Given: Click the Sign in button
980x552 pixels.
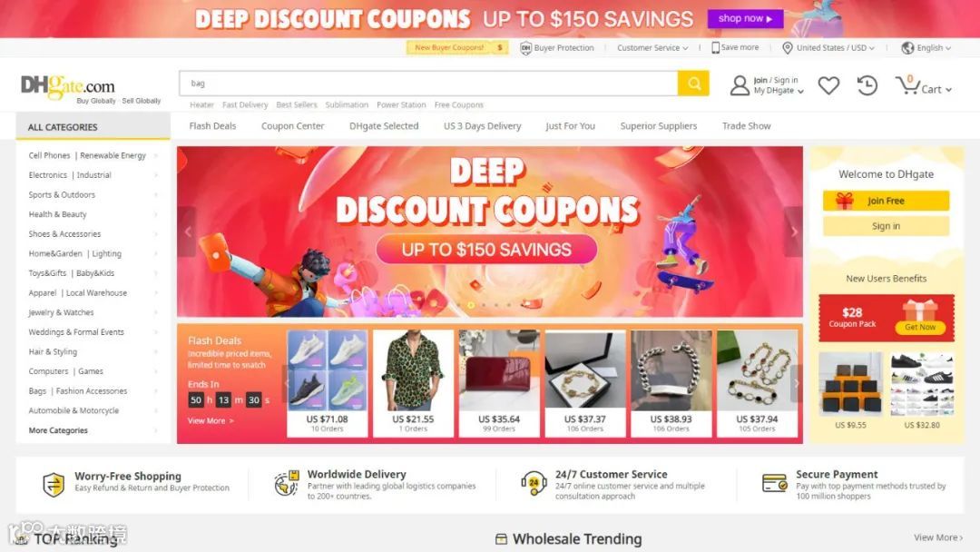Looking at the screenshot, I should tap(886, 226).
